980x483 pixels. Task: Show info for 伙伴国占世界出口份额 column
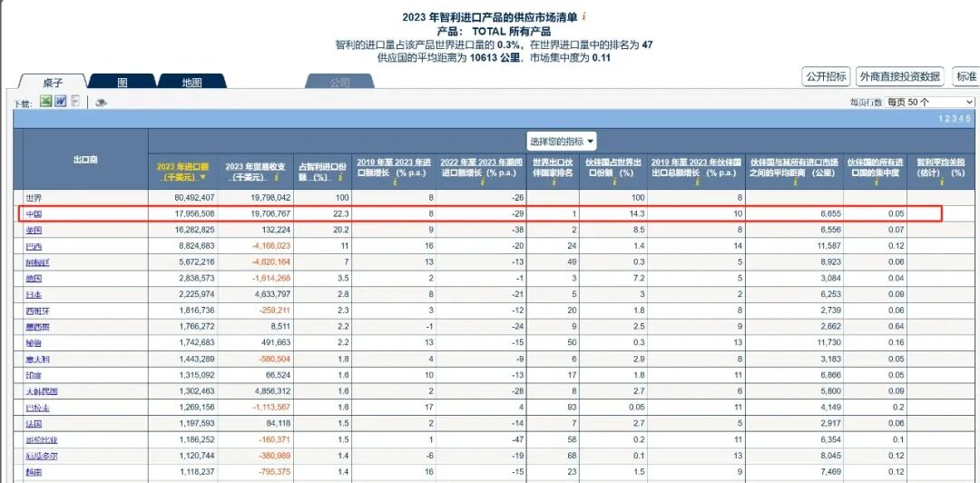coord(614,182)
